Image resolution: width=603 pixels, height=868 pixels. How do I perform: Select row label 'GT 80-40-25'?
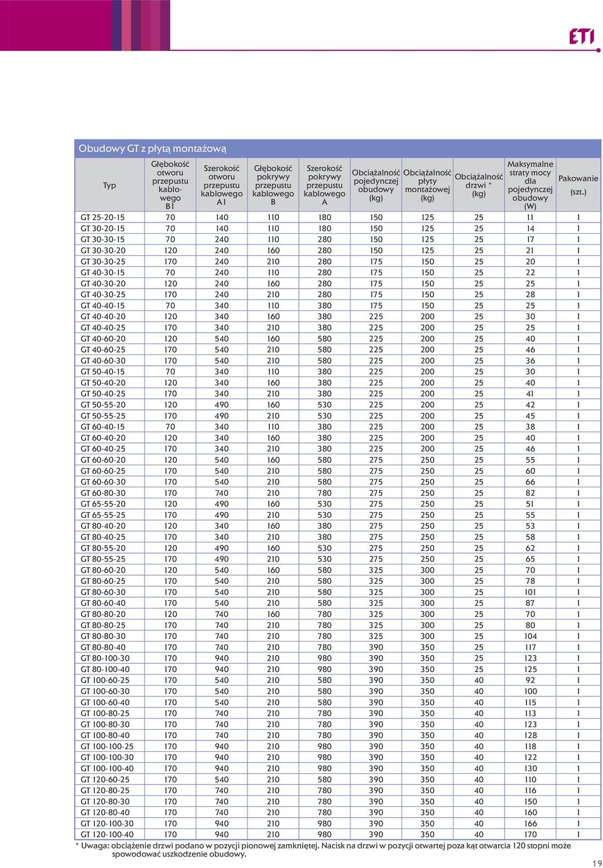[x=103, y=537]
